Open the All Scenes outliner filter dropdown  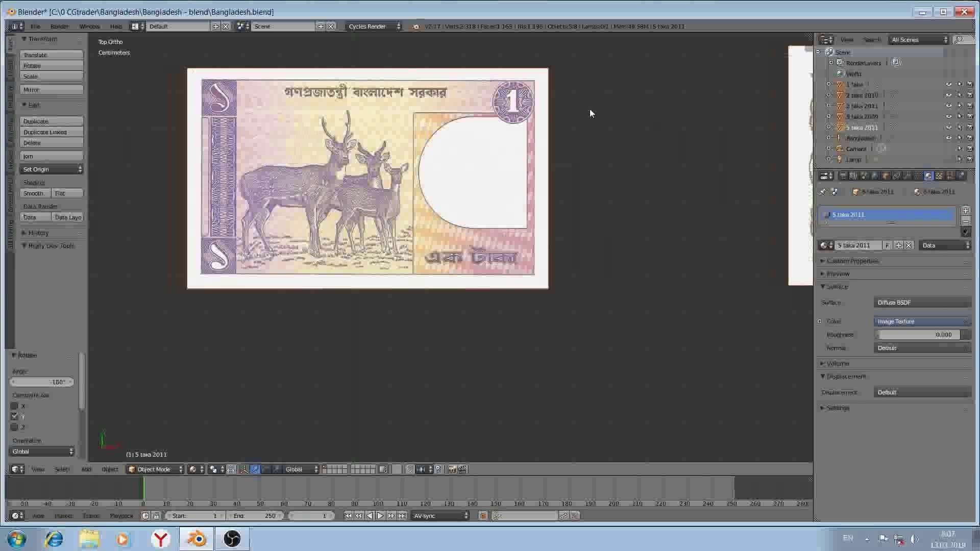coord(919,40)
